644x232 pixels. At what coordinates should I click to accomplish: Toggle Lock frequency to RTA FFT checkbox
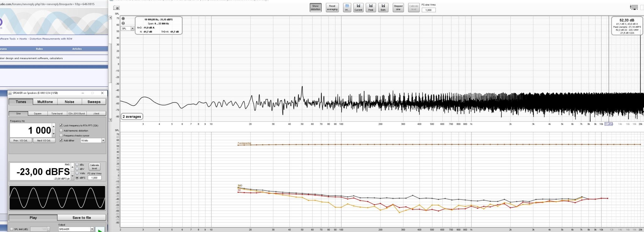61,125
